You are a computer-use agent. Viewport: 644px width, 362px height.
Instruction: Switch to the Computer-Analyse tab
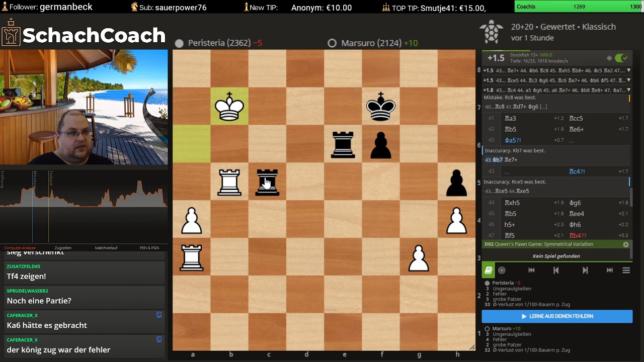coord(20,248)
